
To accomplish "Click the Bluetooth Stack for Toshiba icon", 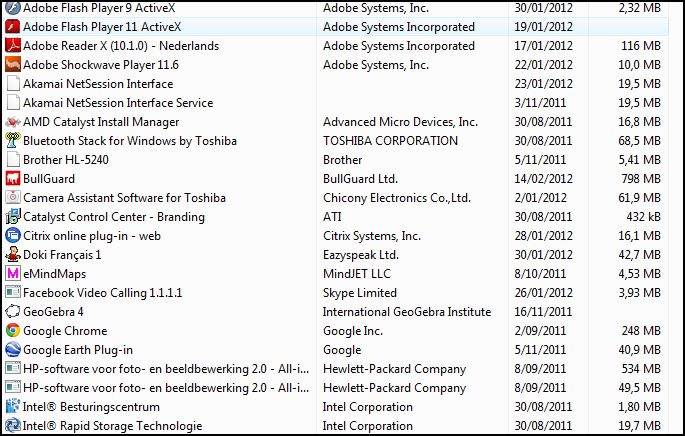I will point(13,141).
